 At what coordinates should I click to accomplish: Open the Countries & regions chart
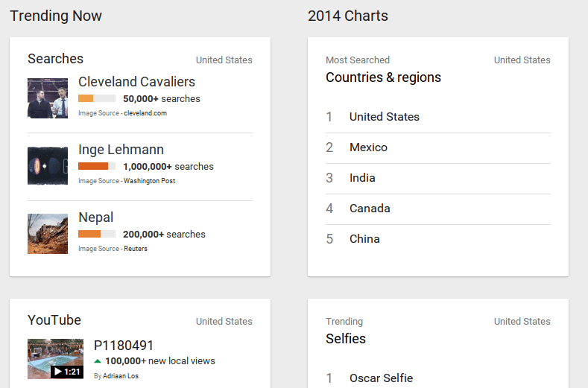(x=383, y=77)
